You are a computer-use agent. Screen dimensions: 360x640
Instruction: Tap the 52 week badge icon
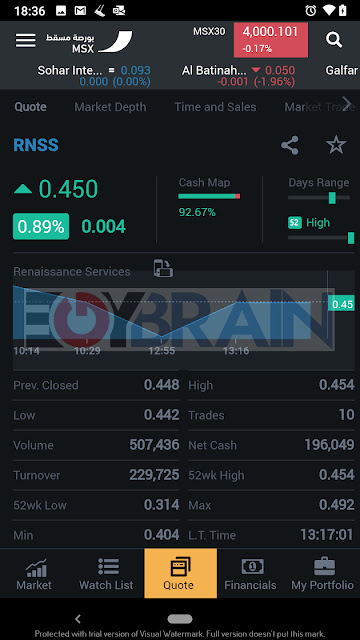[x=295, y=223]
